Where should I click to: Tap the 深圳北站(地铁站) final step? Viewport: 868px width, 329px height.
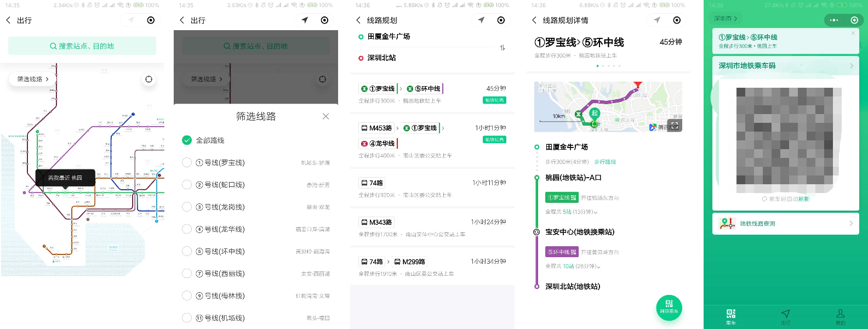click(573, 286)
